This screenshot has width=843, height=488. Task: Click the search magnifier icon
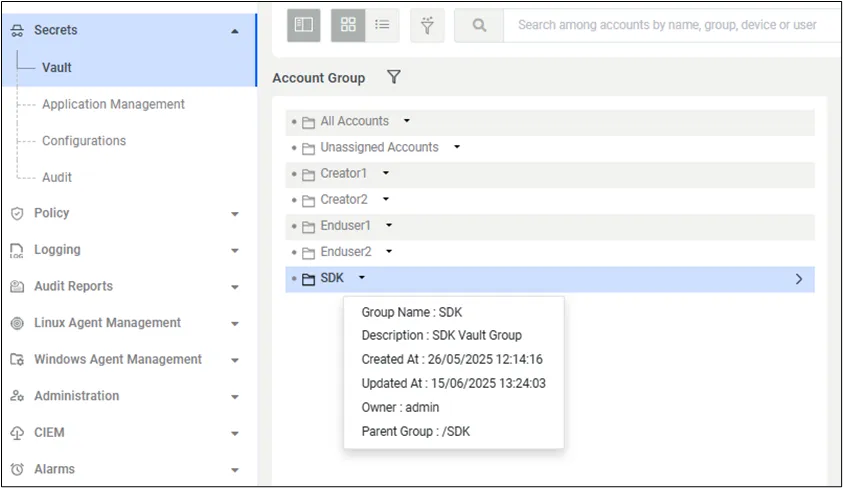point(479,25)
